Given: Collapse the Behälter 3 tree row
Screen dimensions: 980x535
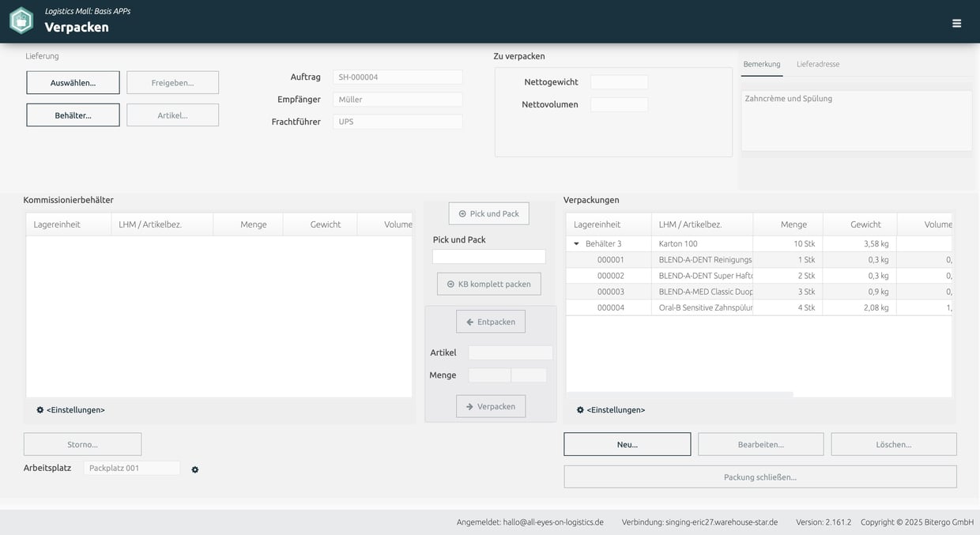Looking at the screenshot, I should tap(576, 244).
